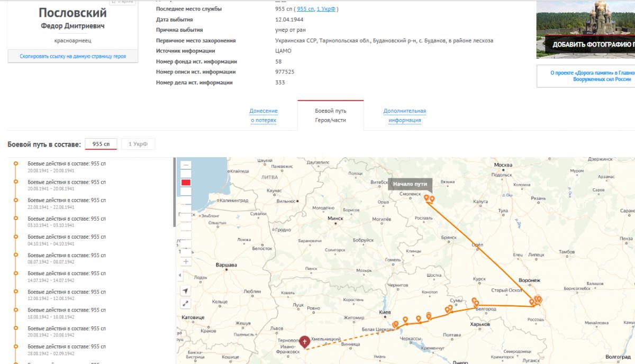Viewport: 635px width, 364px height.
Task: Click the Киев city label on map
Action: click(x=385, y=313)
